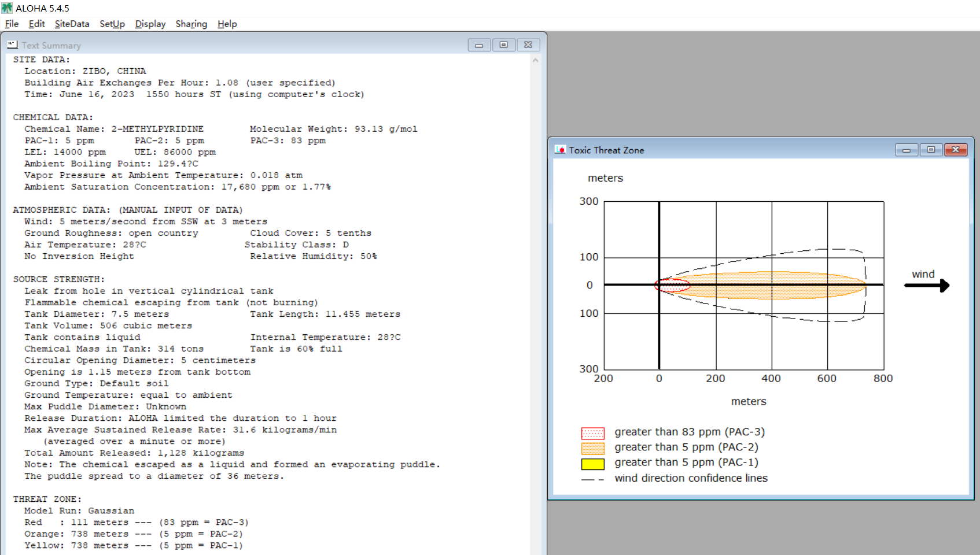This screenshot has width=980, height=555.
Task: Click the orange PAC-2 legend swatch
Action: 592,449
